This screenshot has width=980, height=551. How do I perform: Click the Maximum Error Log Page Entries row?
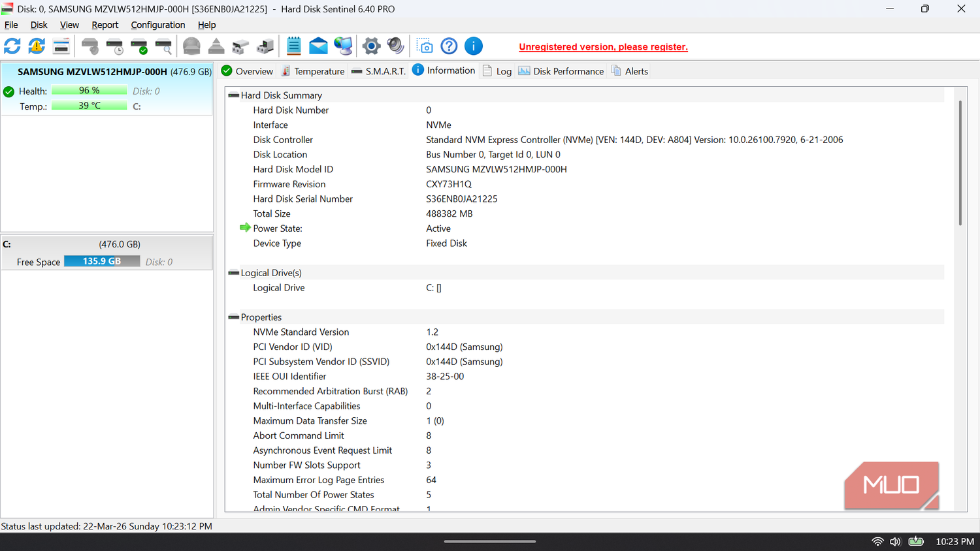click(x=586, y=480)
